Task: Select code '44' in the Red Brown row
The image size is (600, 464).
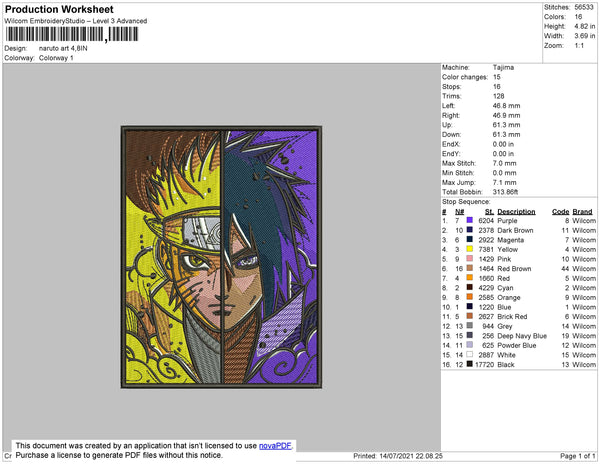Action: pyautogui.click(x=565, y=269)
